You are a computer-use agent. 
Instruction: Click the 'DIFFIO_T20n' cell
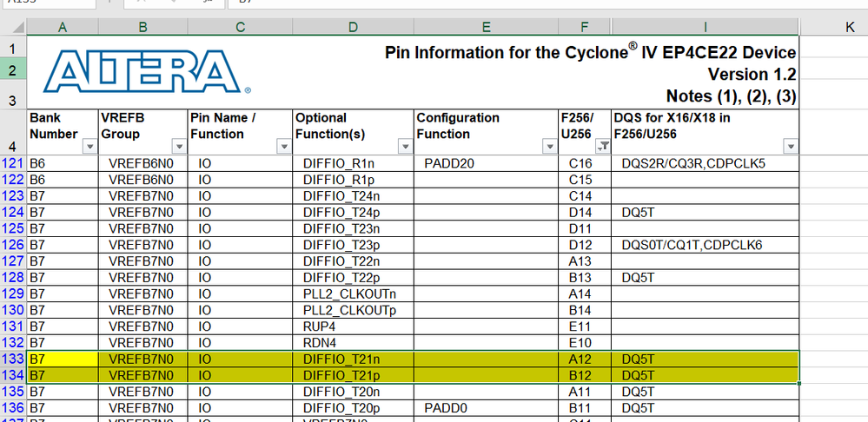click(x=353, y=392)
